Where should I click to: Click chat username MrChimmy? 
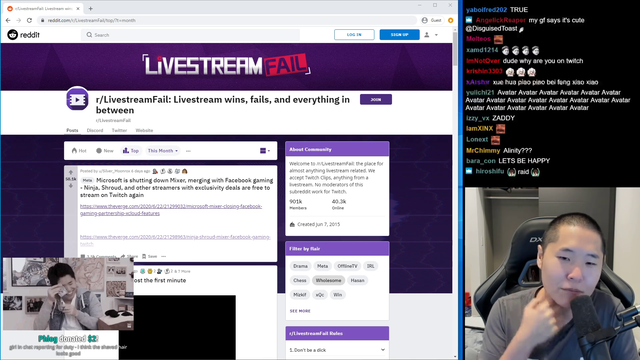[483, 151]
